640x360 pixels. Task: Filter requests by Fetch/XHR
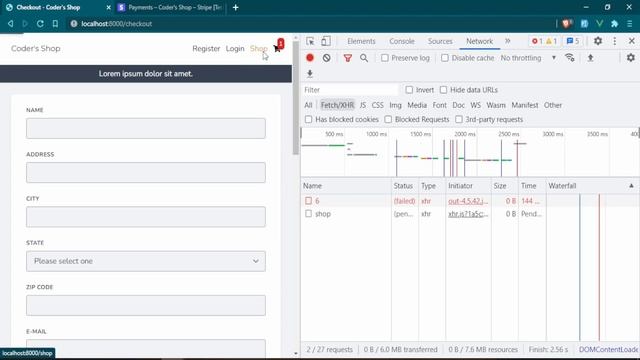point(337,105)
